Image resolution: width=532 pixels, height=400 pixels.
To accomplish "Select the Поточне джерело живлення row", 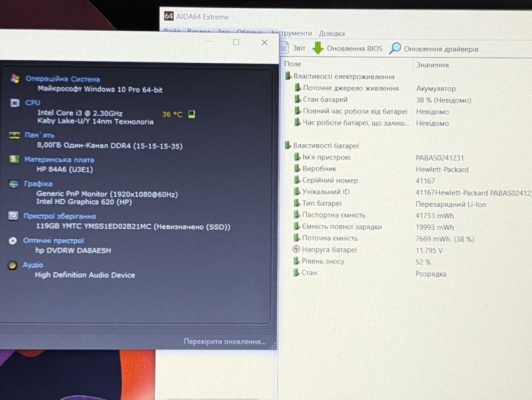I will point(375,88).
